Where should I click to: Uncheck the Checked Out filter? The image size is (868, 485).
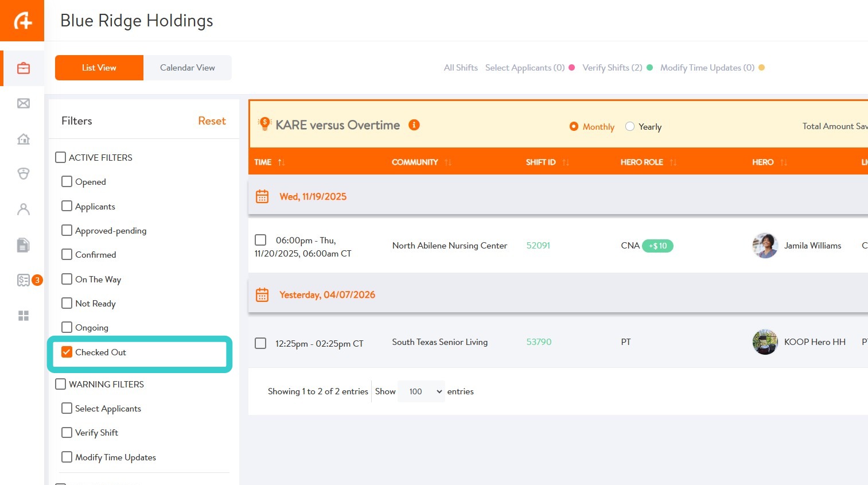coord(67,352)
